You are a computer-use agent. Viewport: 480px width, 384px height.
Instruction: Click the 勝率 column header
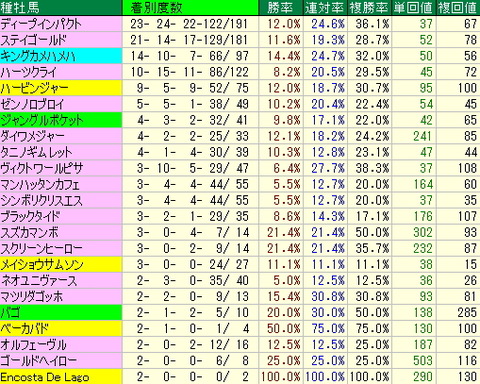coord(280,7)
